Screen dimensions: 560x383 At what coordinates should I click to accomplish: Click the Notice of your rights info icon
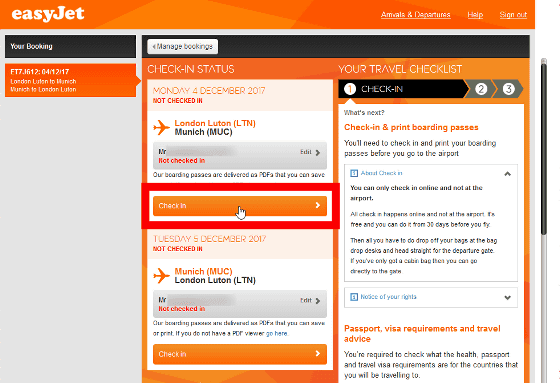354,297
